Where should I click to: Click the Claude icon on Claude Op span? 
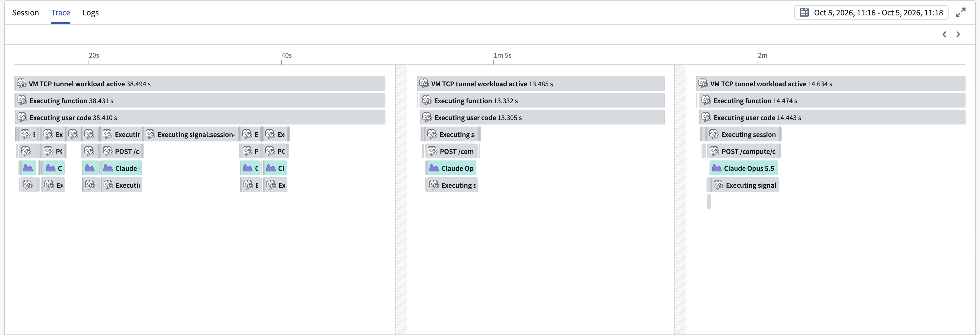pyautogui.click(x=434, y=168)
